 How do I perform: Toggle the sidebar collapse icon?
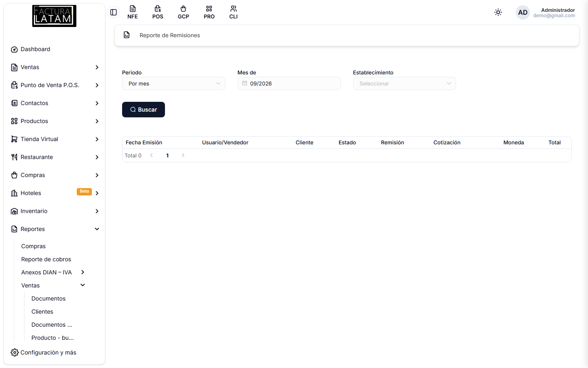114,12
